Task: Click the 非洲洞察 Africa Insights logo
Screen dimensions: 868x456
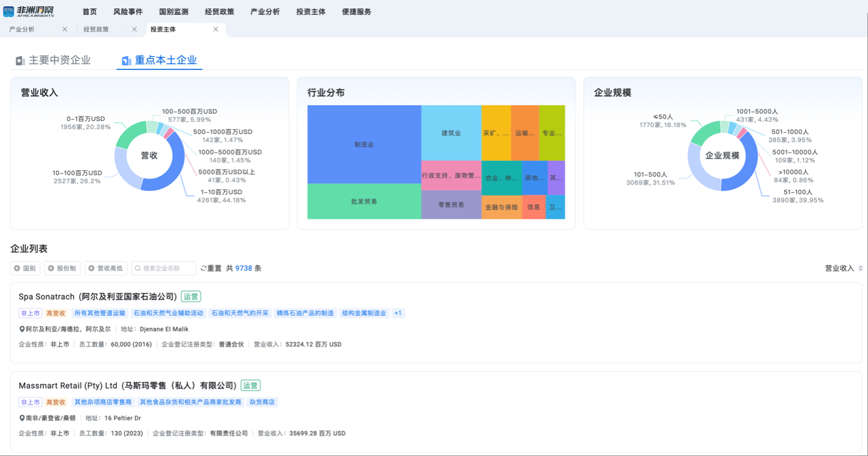Action: click(29, 11)
